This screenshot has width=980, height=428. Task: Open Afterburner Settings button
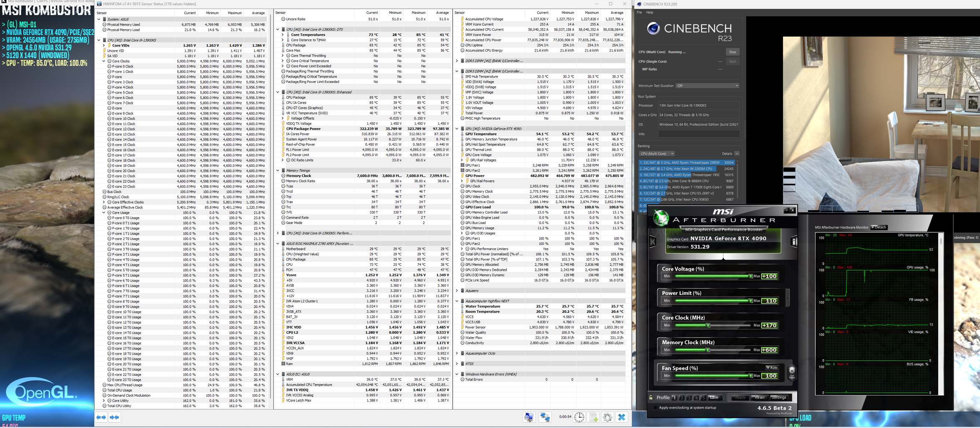click(778, 398)
